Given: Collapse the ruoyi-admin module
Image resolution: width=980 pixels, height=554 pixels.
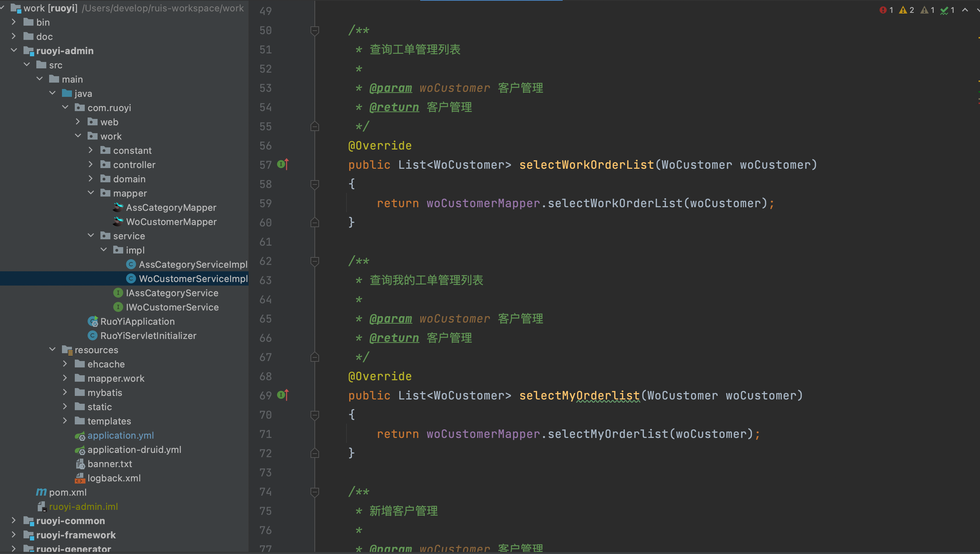Looking at the screenshot, I should pos(14,50).
